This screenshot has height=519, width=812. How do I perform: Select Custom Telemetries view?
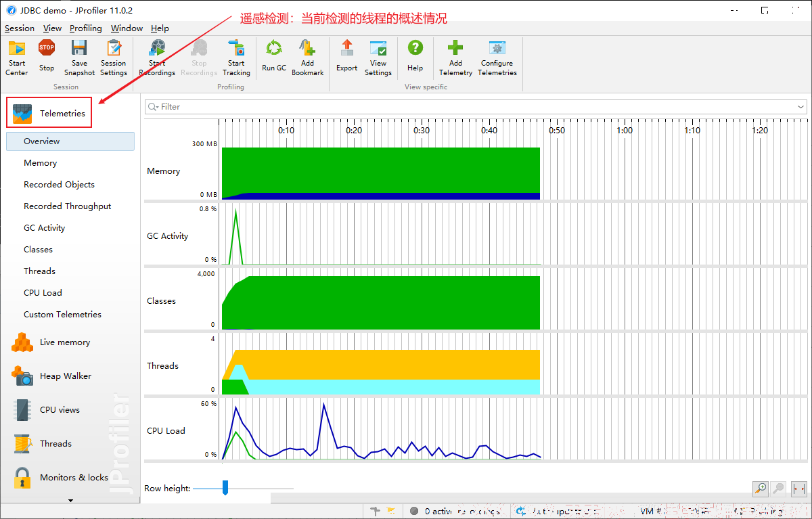click(x=63, y=315)
